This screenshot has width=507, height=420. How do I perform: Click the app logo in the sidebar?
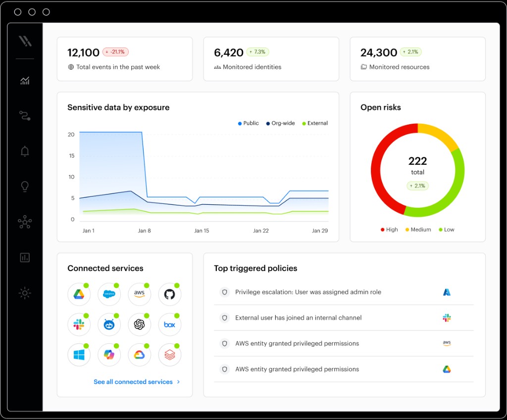click(25, 41)
